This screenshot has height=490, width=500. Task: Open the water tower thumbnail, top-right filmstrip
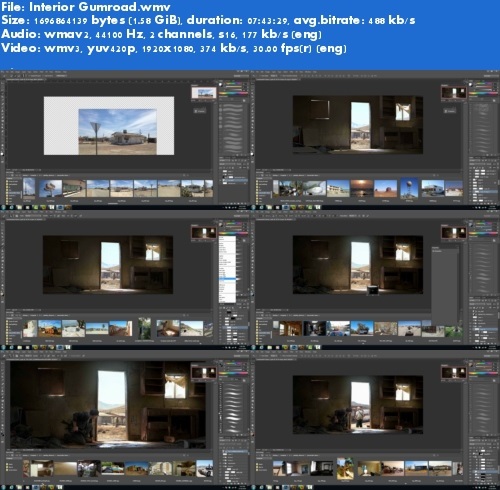[409, 188]
